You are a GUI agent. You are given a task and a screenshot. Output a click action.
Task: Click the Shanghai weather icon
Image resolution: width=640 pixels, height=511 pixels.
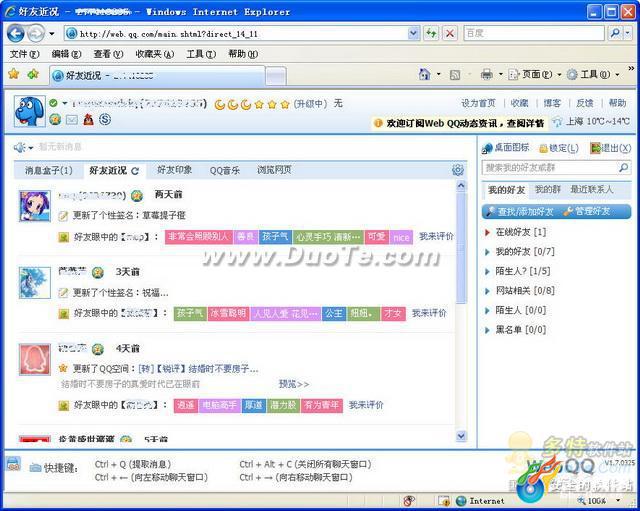557,122
